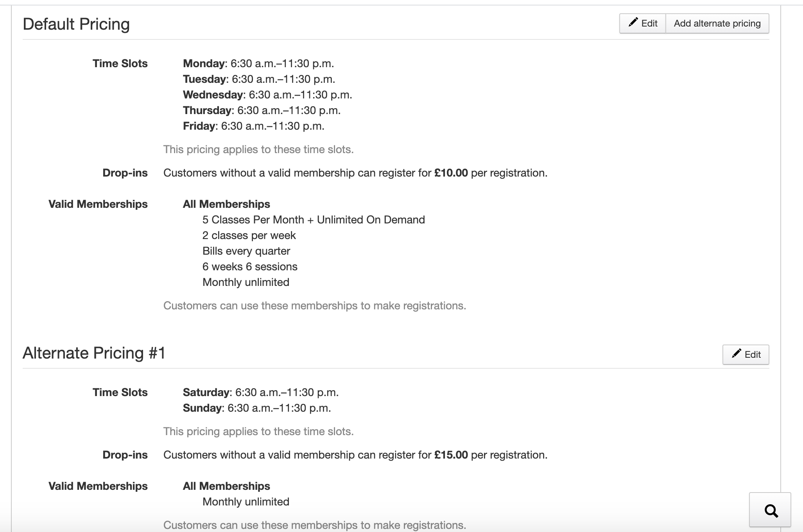The image size is (803, 532).
Task: Click the Sunday time slot row
Action: [256, 408]
